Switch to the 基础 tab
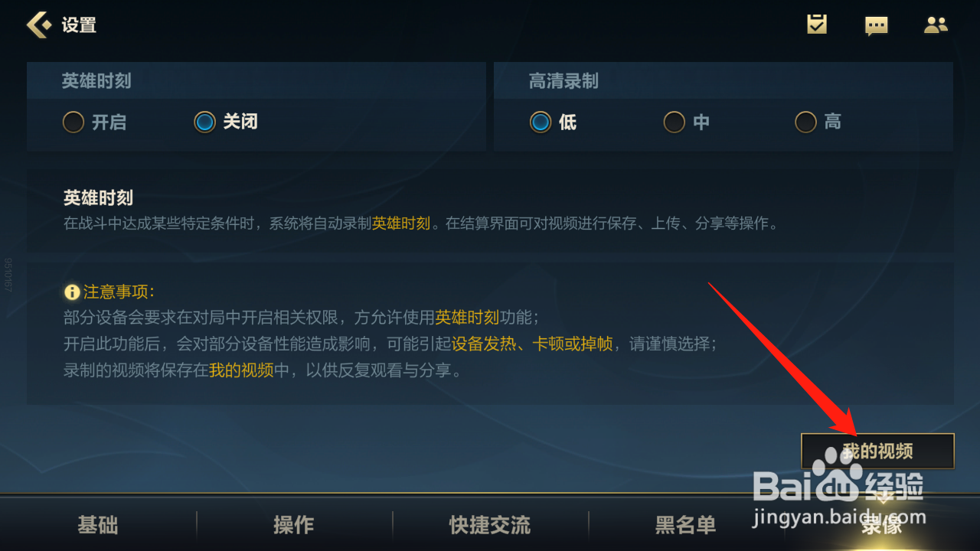Viewport: 980px width, 551px height. pyautogui.click(x=98, y=525)
